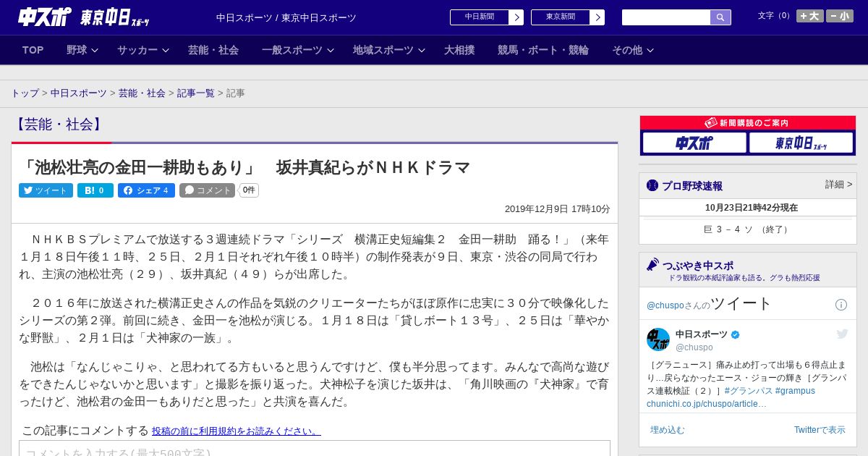Open the 大相撲 menu item
Image resolution: width=868 pixels, height=456 pixels.
click(x=459, y=50)
